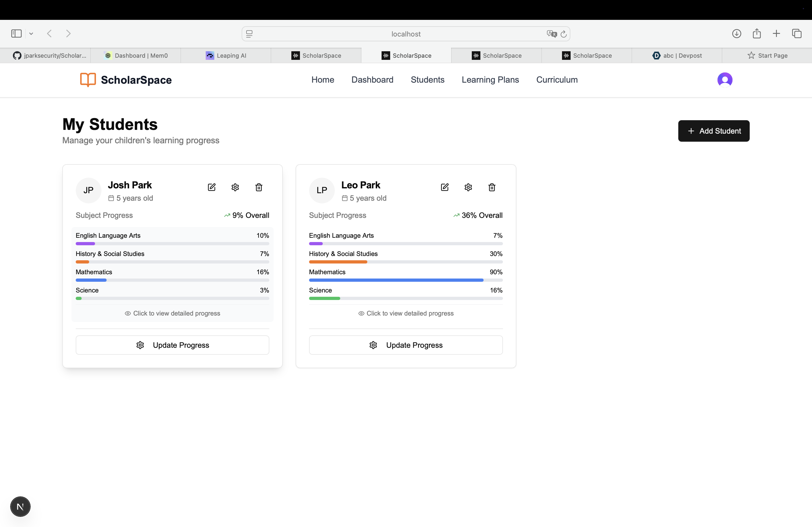812x527 pixels.
Task: Click Leo Park's Mathematics progress bar
Action: tap(406, 280)
